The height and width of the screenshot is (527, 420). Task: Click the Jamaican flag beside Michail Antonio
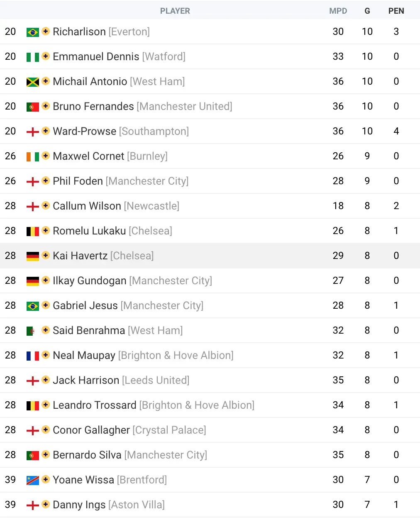click(32, 82)
